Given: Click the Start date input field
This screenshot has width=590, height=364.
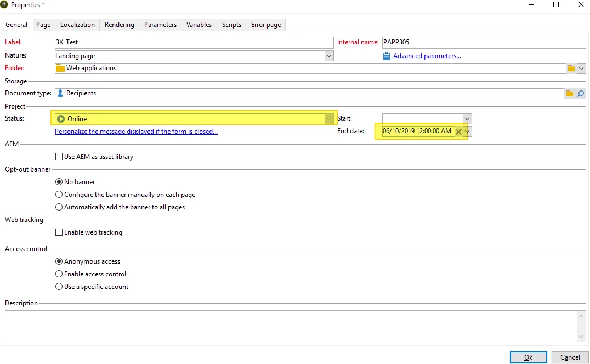Looking at the screenshot, I should click(423, 119).
